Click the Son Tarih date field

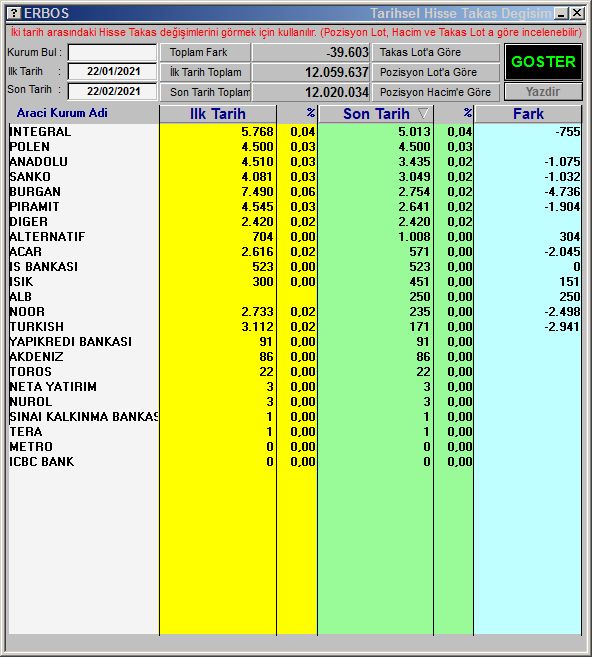112,91
